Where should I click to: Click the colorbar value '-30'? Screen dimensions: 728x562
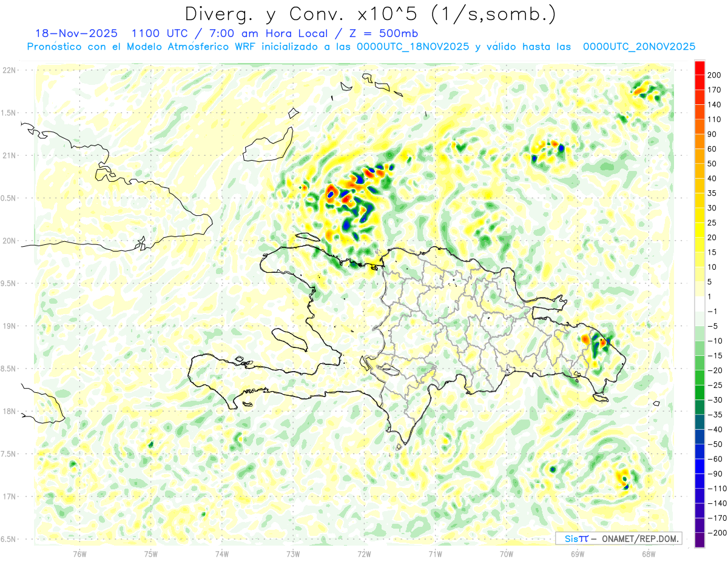[x=714, y=400]
